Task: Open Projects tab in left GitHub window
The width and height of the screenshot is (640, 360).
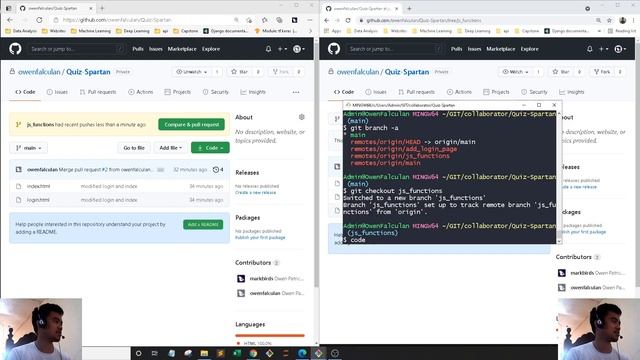Action: (178, 92)
